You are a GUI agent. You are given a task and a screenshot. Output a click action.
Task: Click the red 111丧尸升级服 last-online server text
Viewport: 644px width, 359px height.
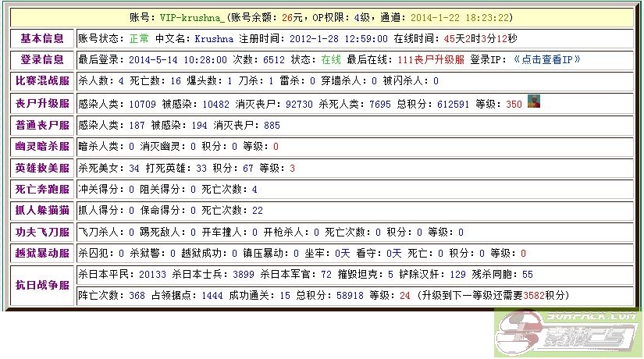point(430,59)
